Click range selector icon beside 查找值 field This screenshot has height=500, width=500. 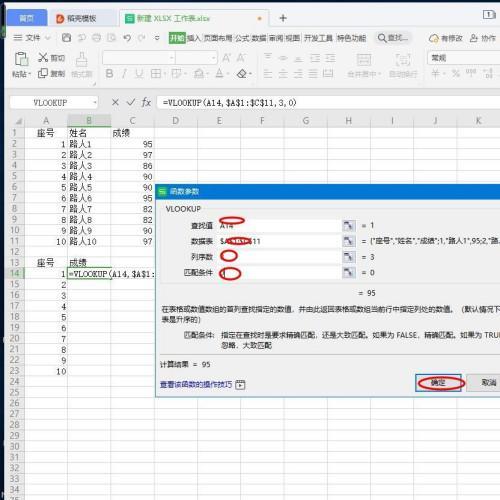point(349,226)
